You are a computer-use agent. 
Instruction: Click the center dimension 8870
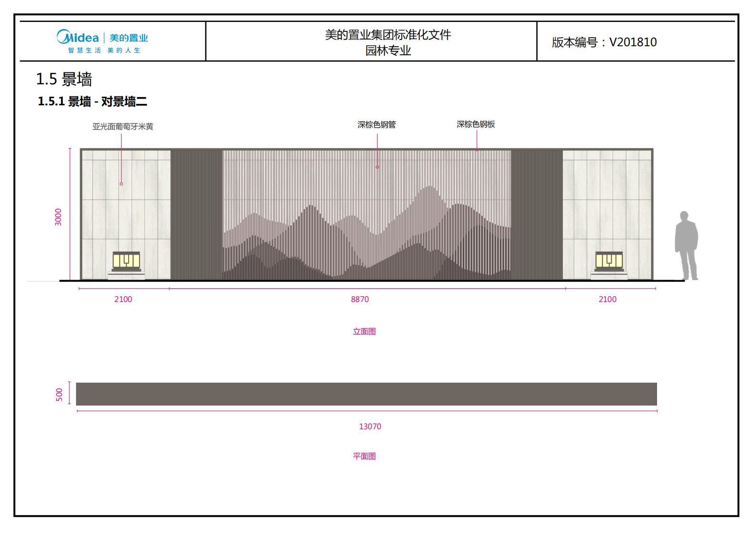click(360, 299)
